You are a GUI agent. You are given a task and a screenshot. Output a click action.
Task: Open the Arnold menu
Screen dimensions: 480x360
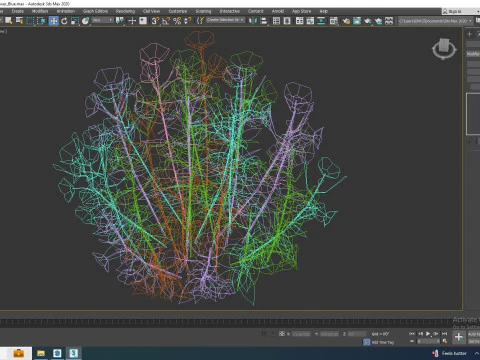tap(278, 11)
